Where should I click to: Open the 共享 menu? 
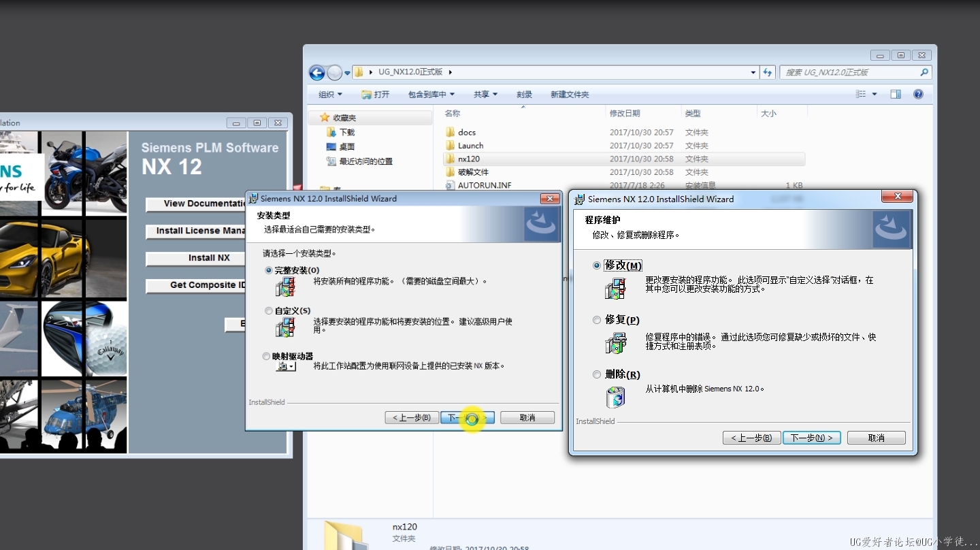485,95
